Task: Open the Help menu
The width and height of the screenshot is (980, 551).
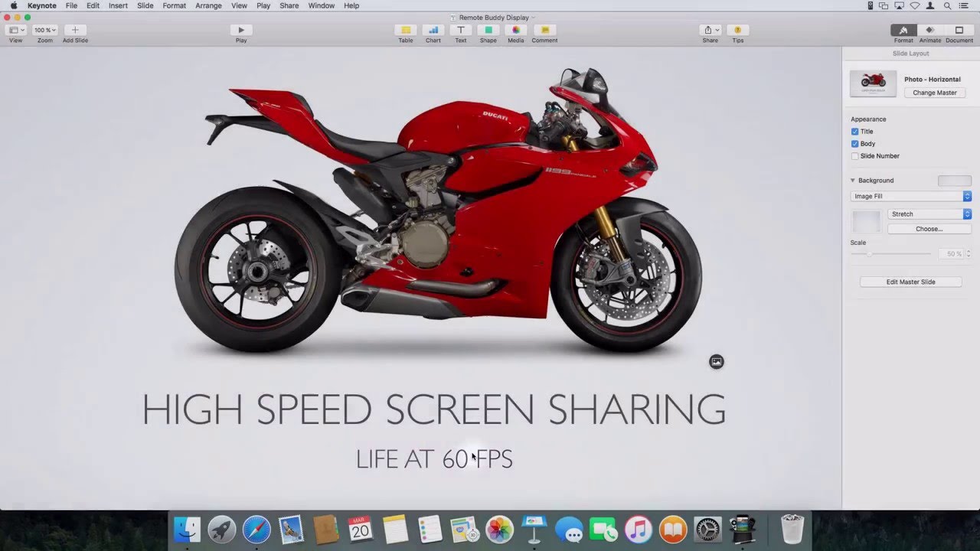Action: [351, 5]
